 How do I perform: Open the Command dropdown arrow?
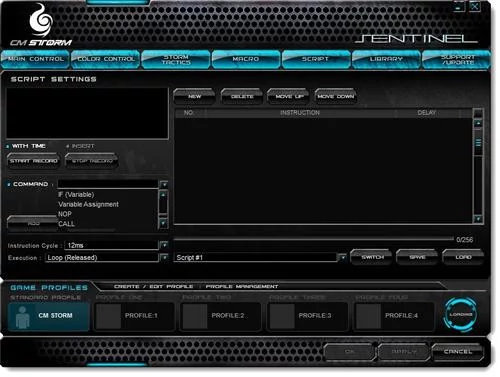tap(163, 184)
